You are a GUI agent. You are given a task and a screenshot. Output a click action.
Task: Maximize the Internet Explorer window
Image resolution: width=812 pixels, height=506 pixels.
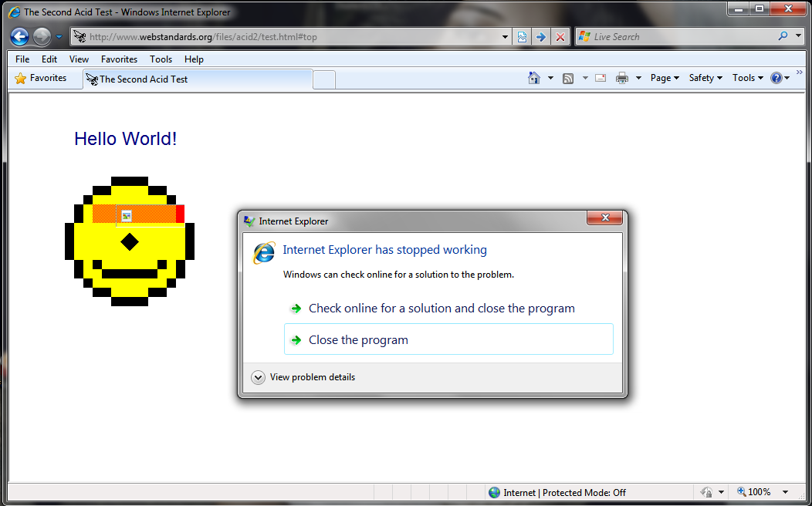tap(760, 8)
